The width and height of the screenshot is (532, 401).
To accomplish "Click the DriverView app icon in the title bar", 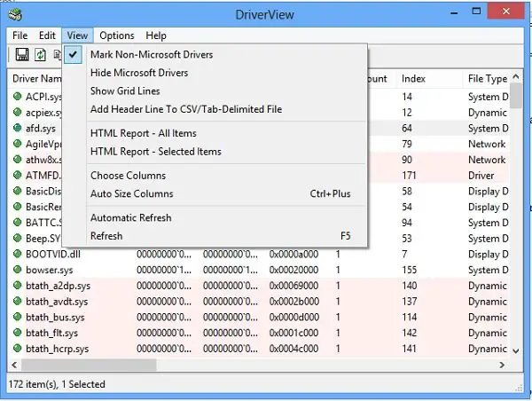I will click(15, 14).
